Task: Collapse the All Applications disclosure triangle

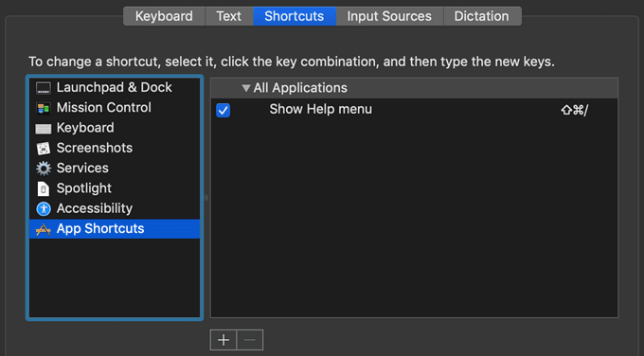Action: tap(245, 88)
